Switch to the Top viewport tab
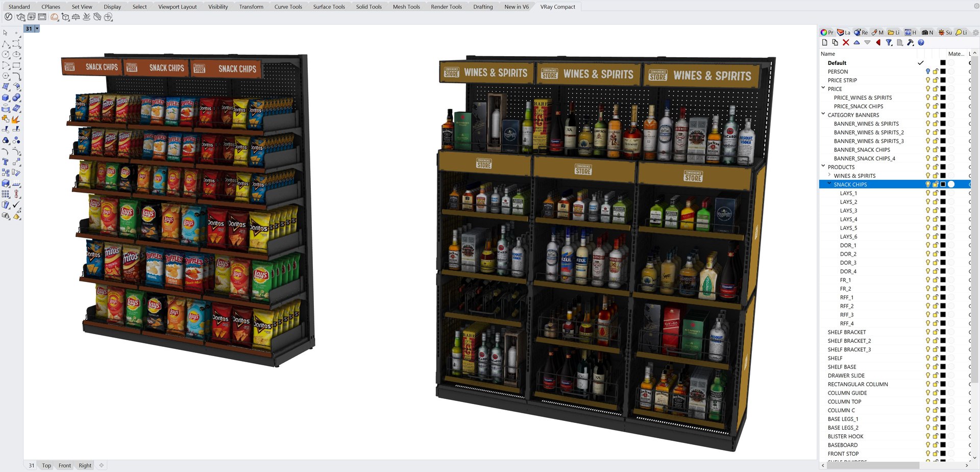This screenshot has width=980, height=472. tap(46, 465)
